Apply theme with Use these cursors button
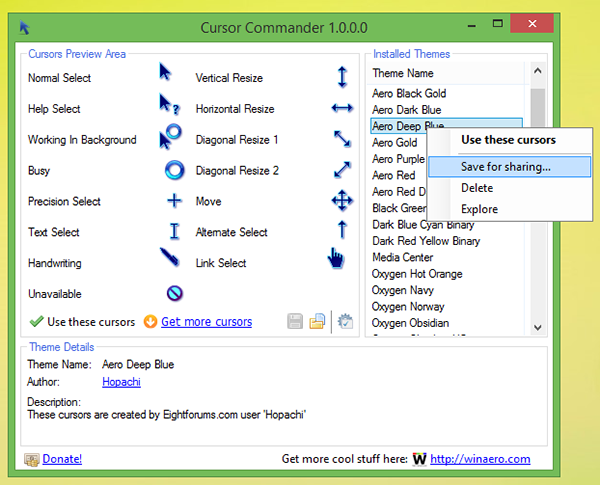 click(x=82, y=322)
